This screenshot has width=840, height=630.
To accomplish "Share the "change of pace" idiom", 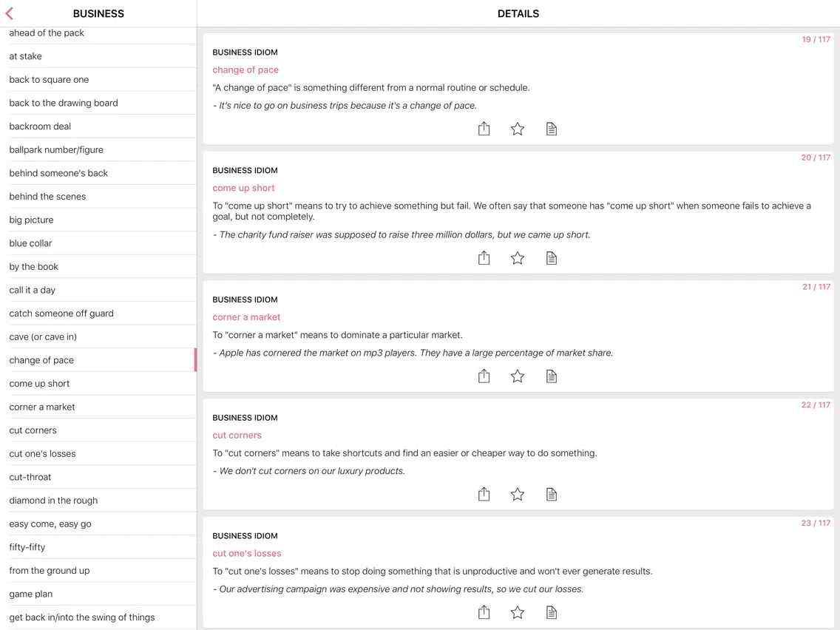I will 484,129.
